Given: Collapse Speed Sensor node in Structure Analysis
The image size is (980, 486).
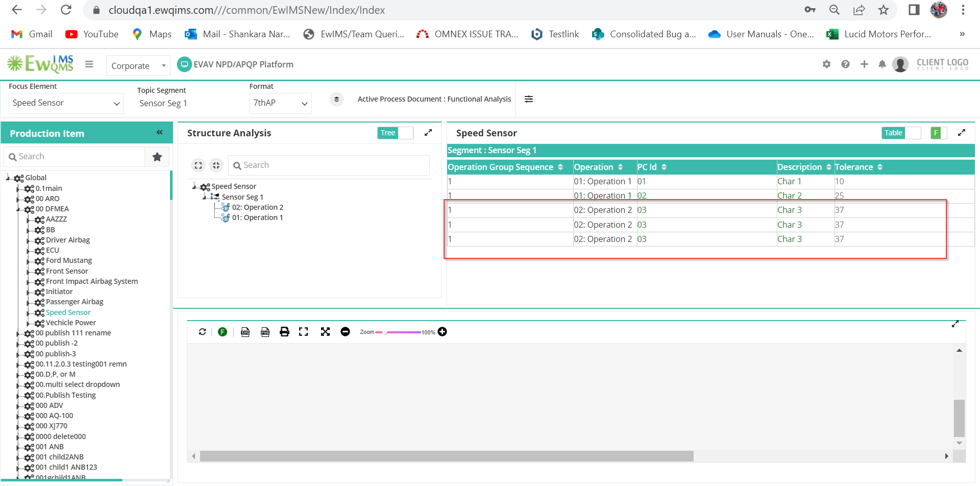Looking at the screenshot, I should point(194,186).
